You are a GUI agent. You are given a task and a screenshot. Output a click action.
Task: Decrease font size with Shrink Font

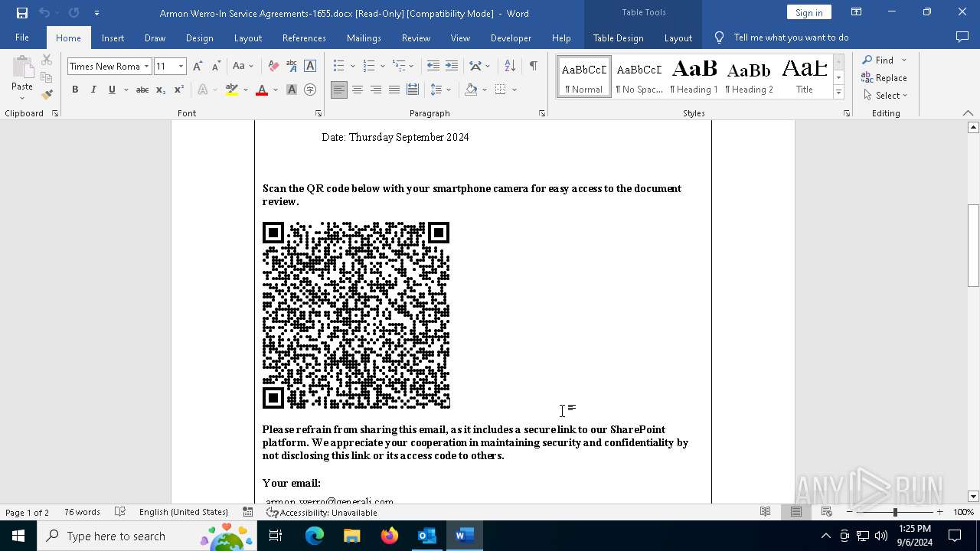click(216, 67)
